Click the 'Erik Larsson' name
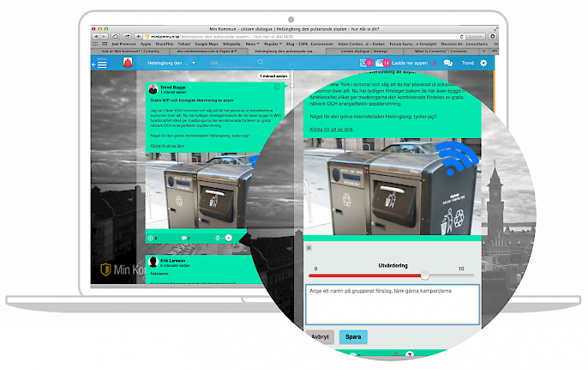588x369 pixels. point(173,261)
